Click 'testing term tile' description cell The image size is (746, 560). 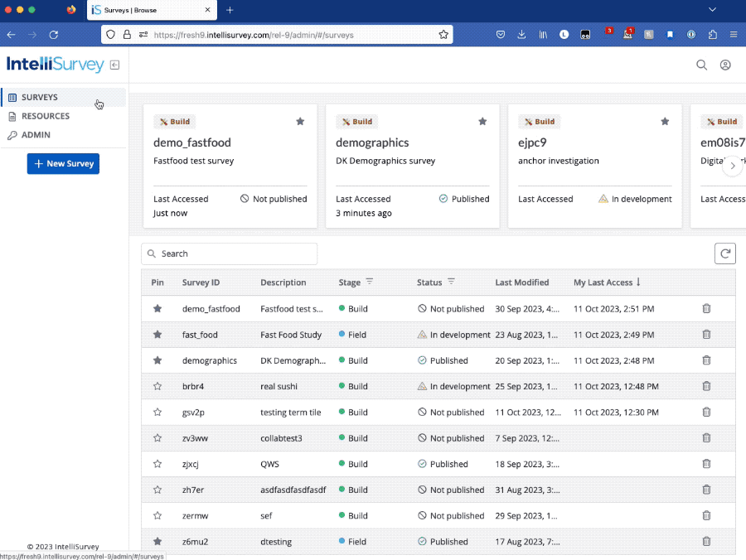pos(291,413)
